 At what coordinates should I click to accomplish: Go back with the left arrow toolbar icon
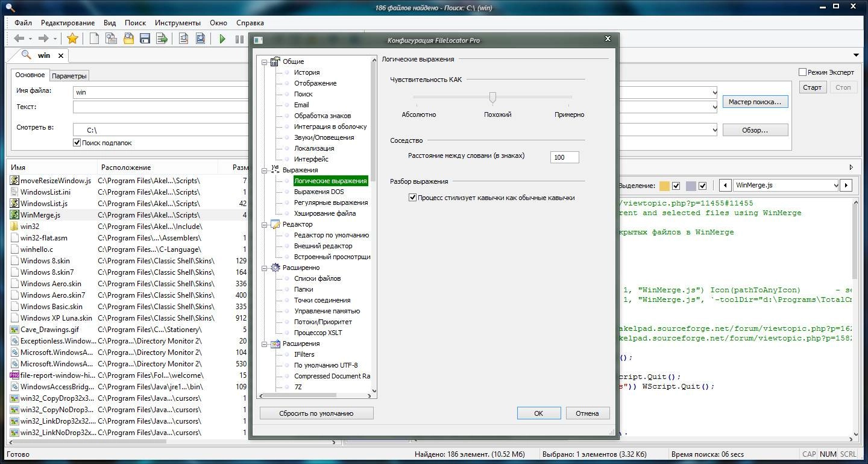[x=19, y=39]
